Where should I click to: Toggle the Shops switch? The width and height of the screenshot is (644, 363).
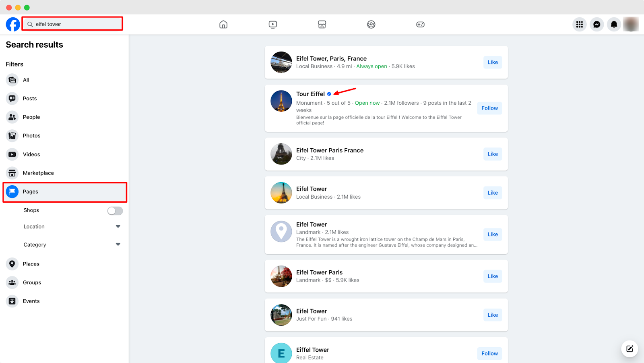115,211
